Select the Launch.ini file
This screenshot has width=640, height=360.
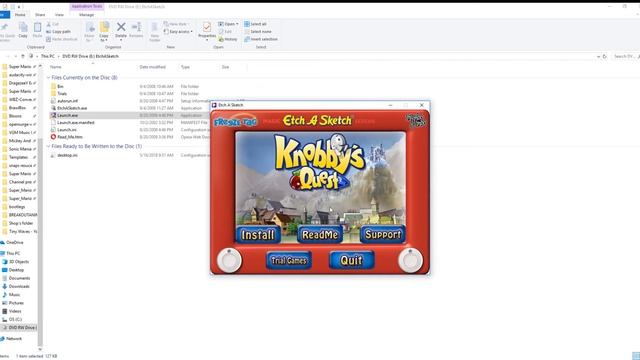coord(67,130)
